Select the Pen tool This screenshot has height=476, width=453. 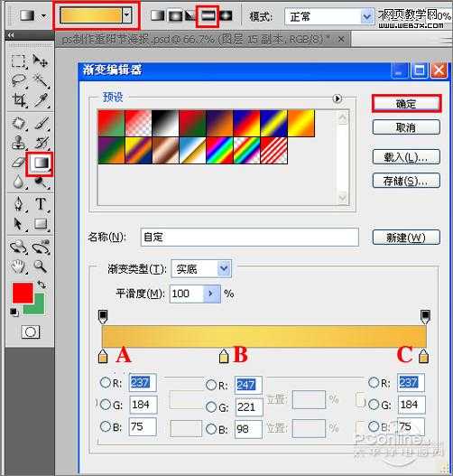click(19, 203)
